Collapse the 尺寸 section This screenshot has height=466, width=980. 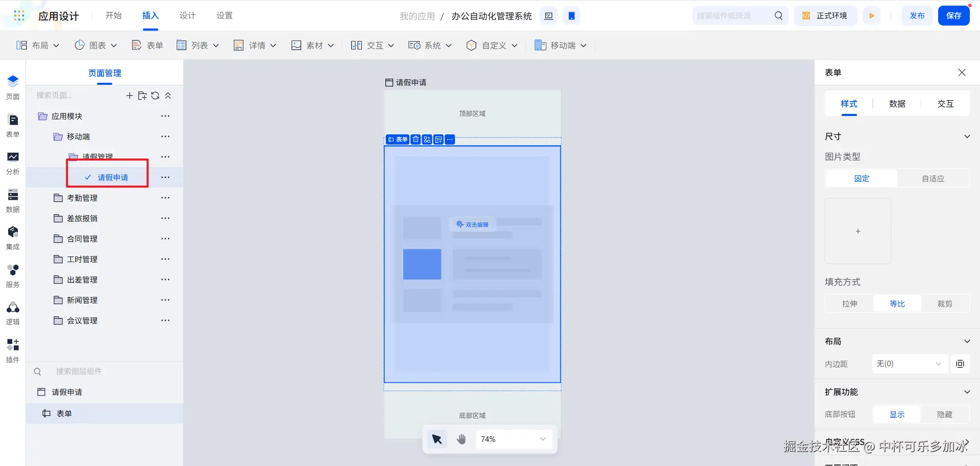tap(967, 136)
